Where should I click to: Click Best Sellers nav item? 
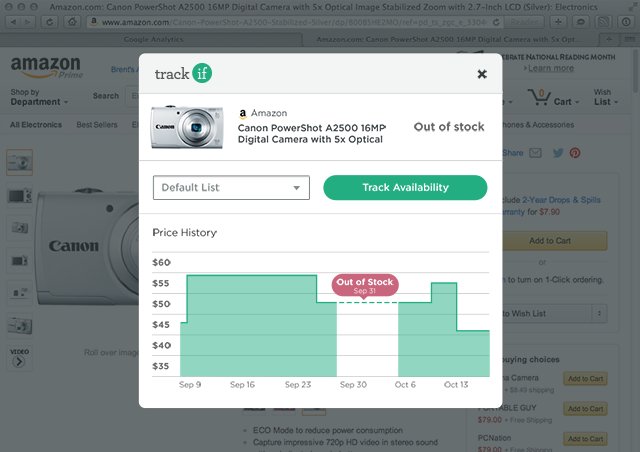pyautogui.click(x=97, y=125)
